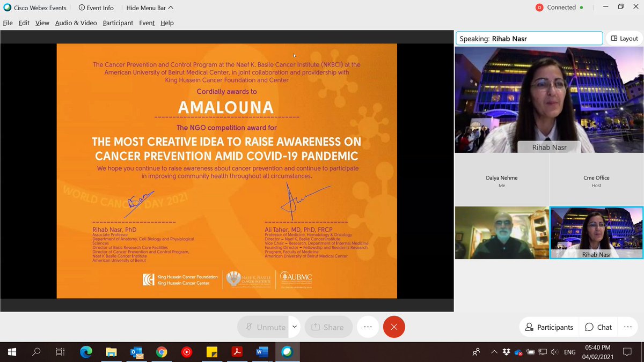Open Event Info panel
This screenshot has height=362, width=644.
click(x=96, y=8)
